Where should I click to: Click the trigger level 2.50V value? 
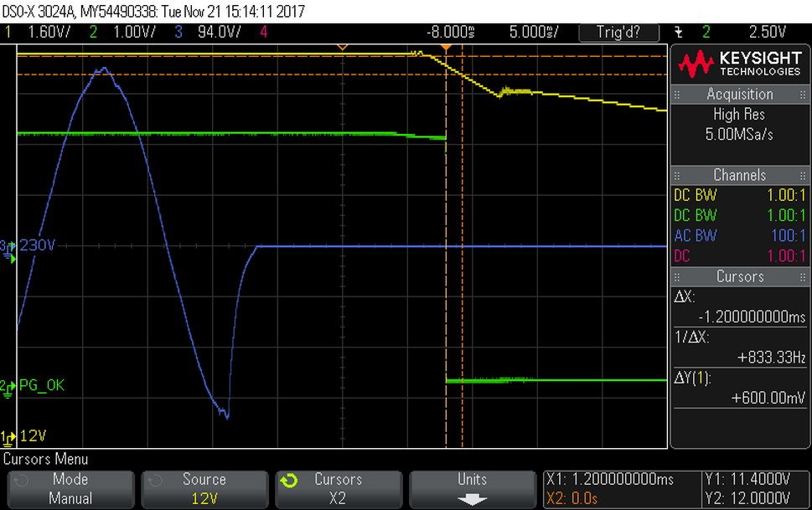pos(768,32)
